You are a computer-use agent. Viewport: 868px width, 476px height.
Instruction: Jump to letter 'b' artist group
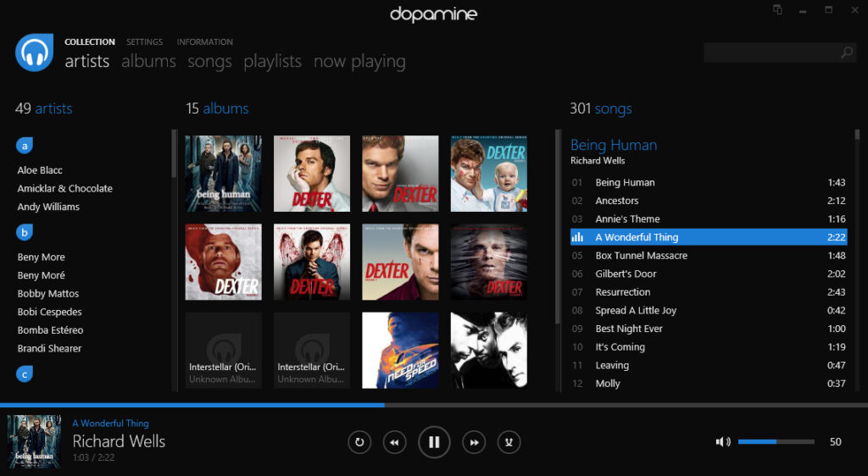point(25,232)
